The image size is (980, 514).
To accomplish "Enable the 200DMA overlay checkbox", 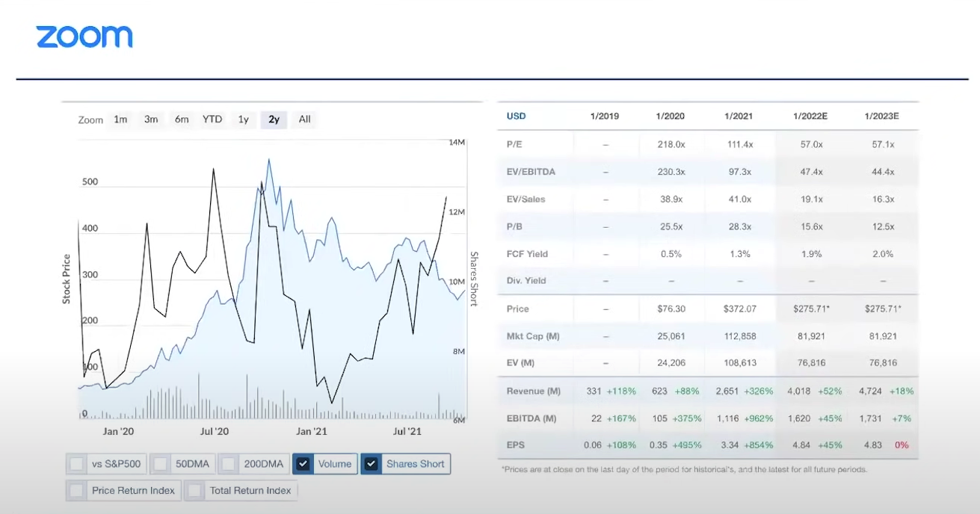I will point(229,464).
